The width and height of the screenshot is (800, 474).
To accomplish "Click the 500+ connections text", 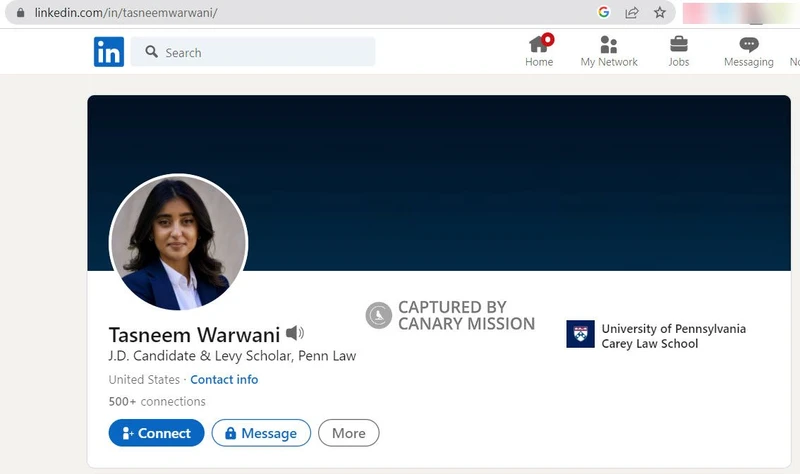I will [x=157, y=402].
